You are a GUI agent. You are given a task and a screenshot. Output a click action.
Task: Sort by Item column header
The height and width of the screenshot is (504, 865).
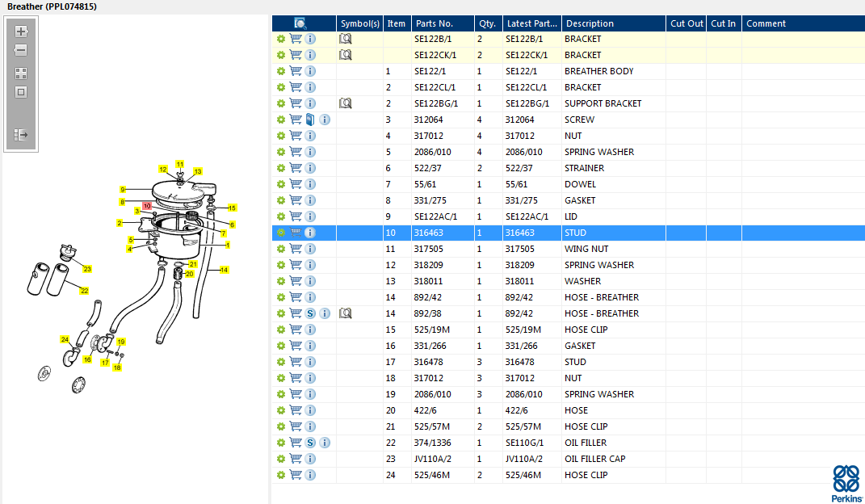[x=397, y=23]
